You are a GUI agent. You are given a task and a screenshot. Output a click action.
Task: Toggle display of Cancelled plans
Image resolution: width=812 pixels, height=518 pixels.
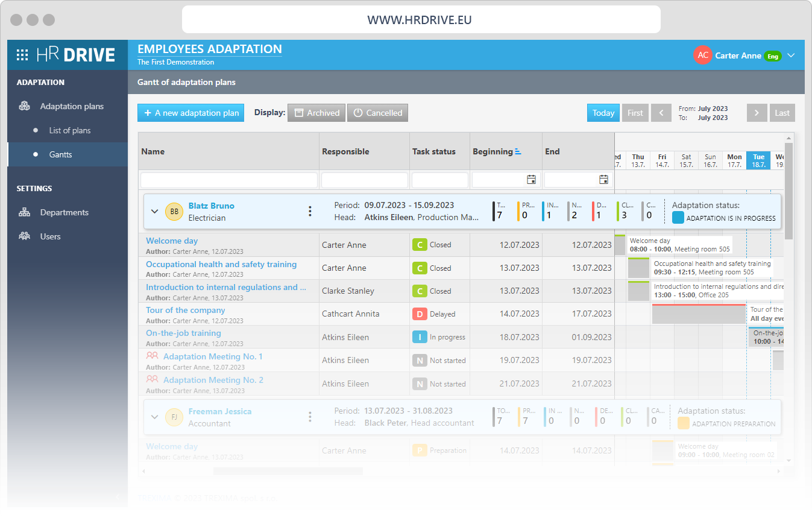[x=377, y=113]
